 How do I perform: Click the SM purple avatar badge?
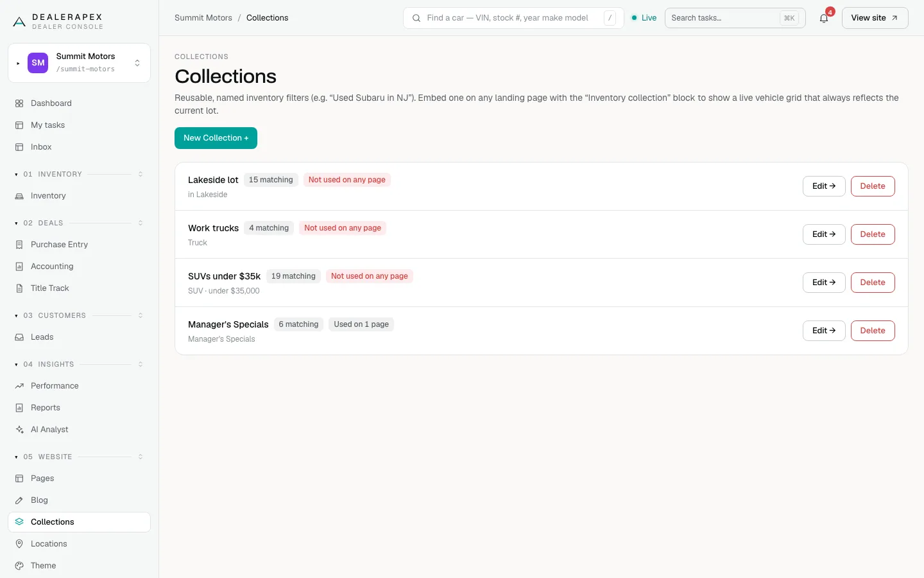click(x=38, y=63)
